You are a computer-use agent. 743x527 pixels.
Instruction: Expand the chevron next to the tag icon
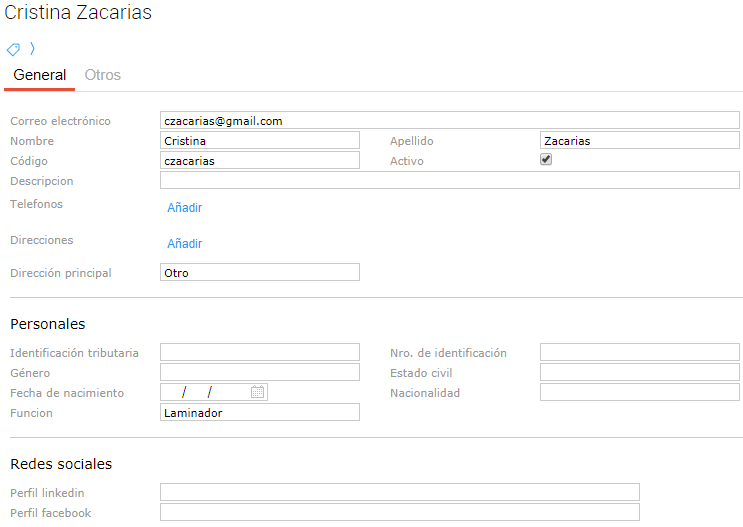point(32,48)
